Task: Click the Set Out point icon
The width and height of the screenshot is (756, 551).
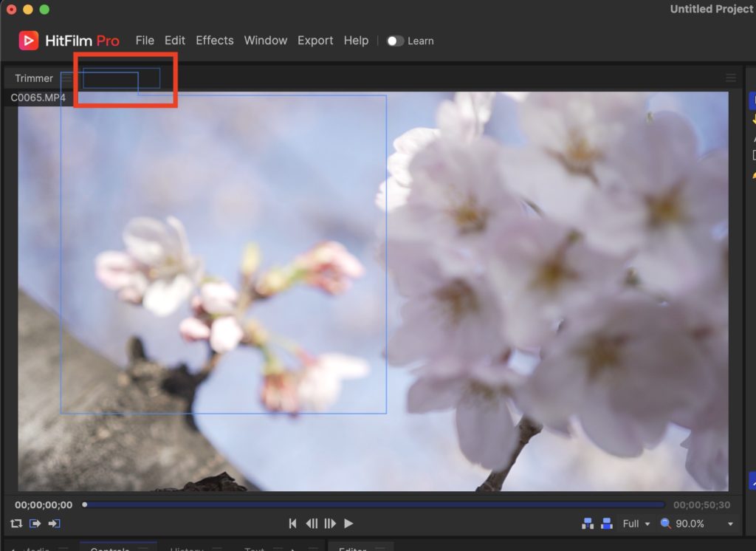Action: pyautogui.click(x=54, y=524)
